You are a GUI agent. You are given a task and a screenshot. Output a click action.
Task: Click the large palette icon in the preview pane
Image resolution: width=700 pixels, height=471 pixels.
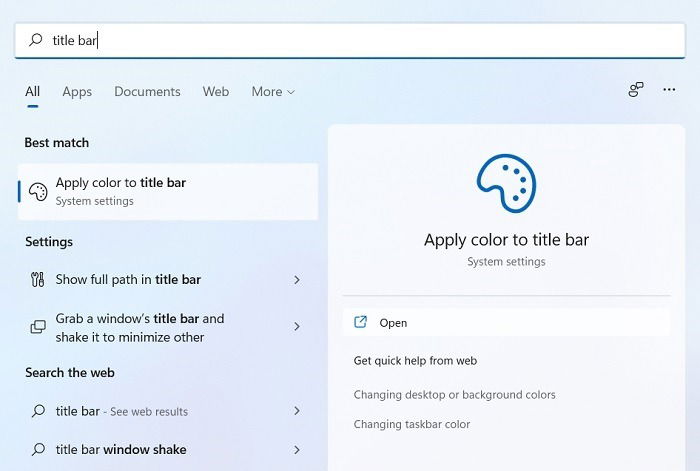506,183
